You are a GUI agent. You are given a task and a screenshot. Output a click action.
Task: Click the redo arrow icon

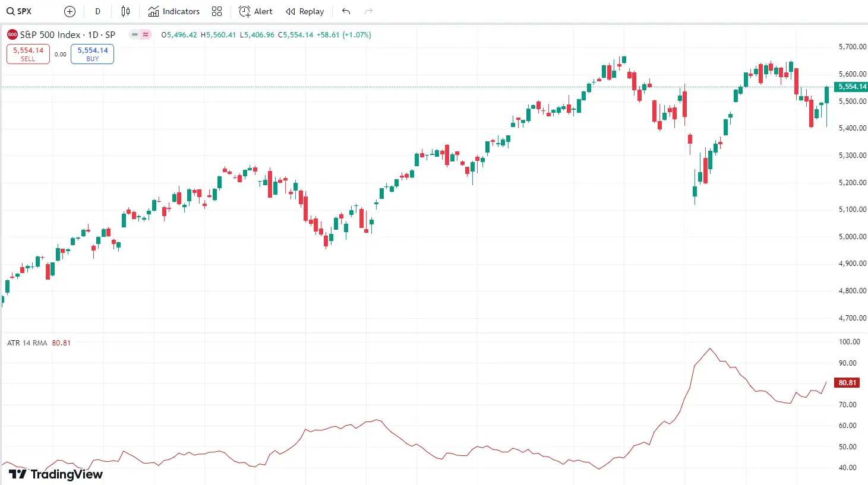(368, 11)
